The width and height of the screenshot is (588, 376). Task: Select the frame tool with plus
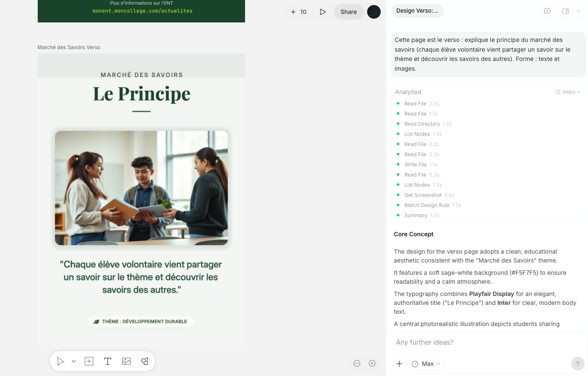click(x=89, y=361)
